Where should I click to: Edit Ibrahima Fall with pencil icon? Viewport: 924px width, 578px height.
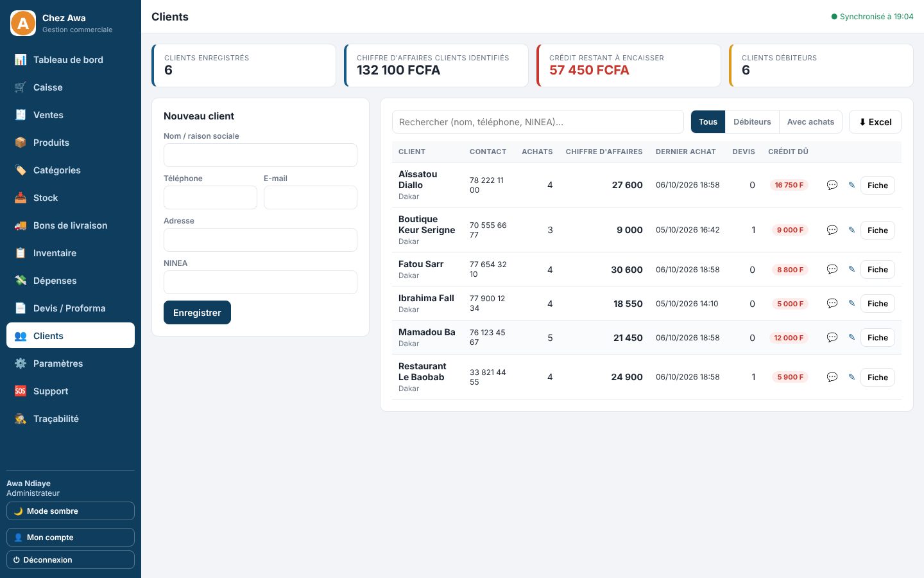851,304
